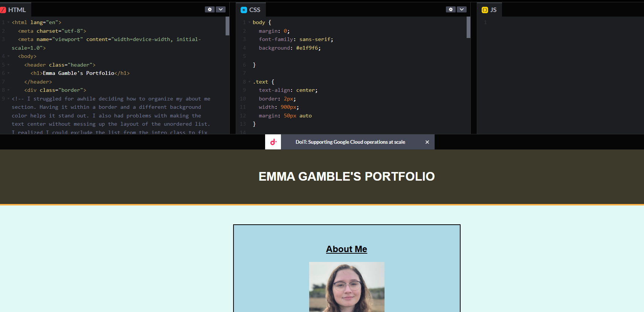This screenshot has width=644, height=312.
Task: Open DoiT Supporting Google Cloud ad link
Action: coord(350,142)
